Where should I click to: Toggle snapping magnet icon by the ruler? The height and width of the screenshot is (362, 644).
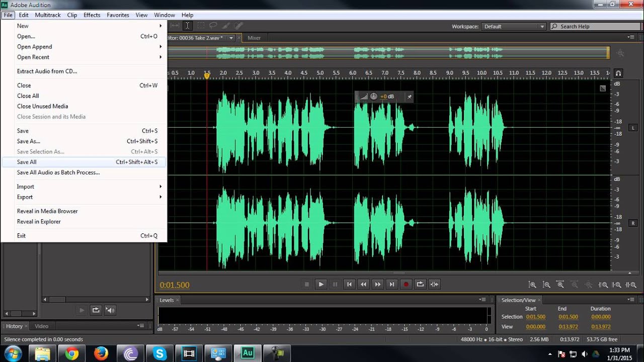pyautogui.click(x=618, y=73)
